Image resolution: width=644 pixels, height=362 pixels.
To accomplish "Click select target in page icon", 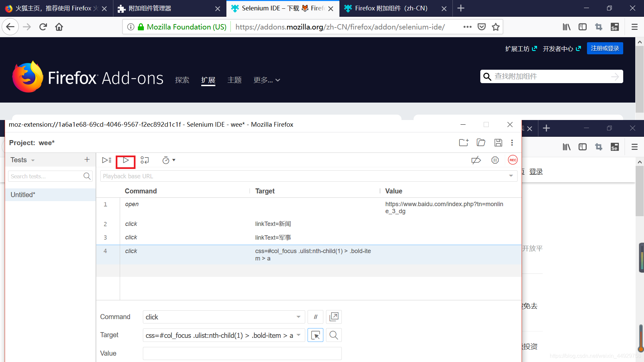I will 315,335.
